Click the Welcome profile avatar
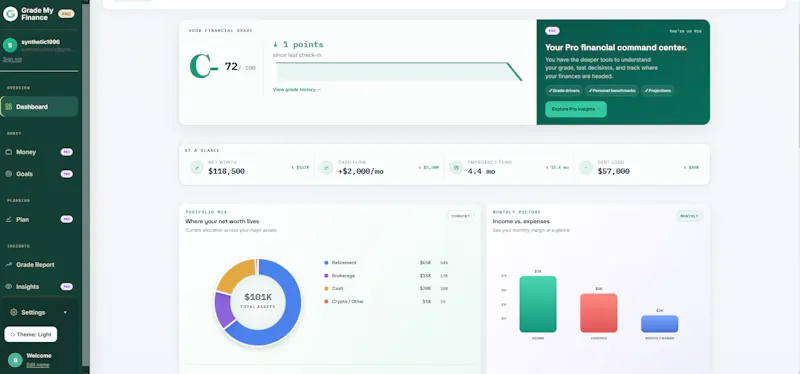This screenshot has height=374, width=800. (x=15, y=360)
